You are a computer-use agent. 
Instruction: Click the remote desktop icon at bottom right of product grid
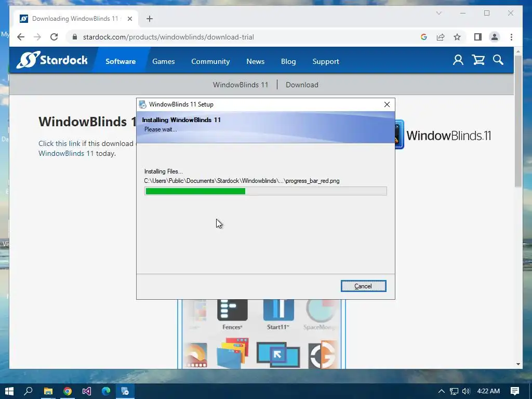coord(278,355)
